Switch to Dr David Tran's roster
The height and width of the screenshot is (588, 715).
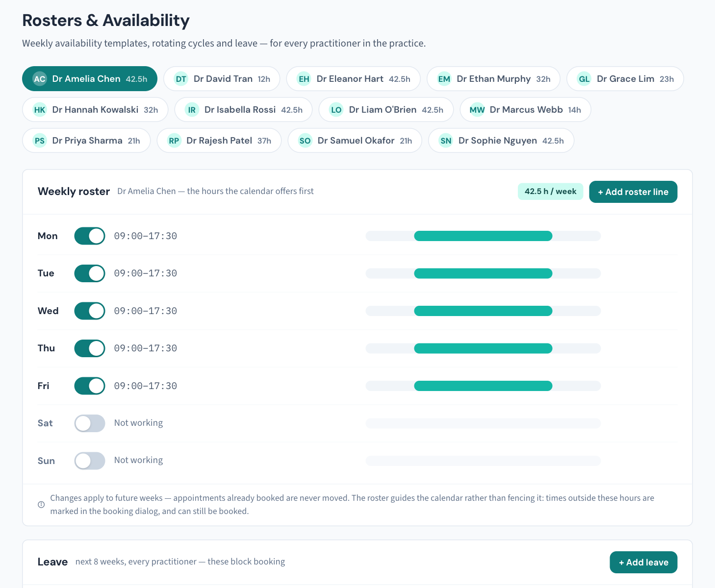point(222,79)
